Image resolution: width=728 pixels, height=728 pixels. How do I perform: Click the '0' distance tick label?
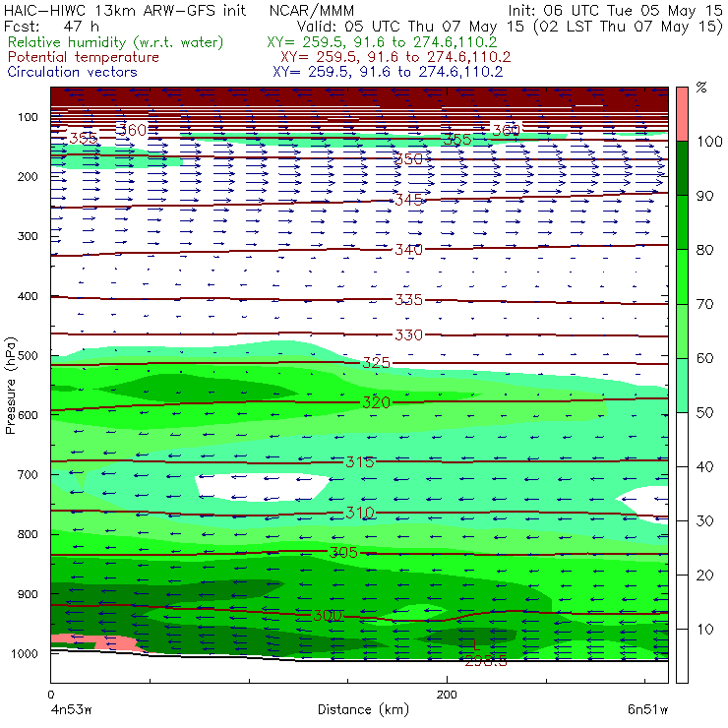[x=51, y=695]
